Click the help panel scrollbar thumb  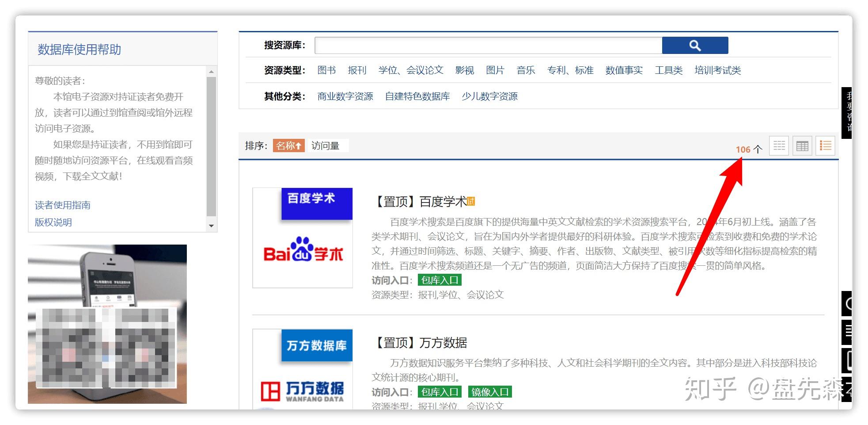(x=211, y=147)
